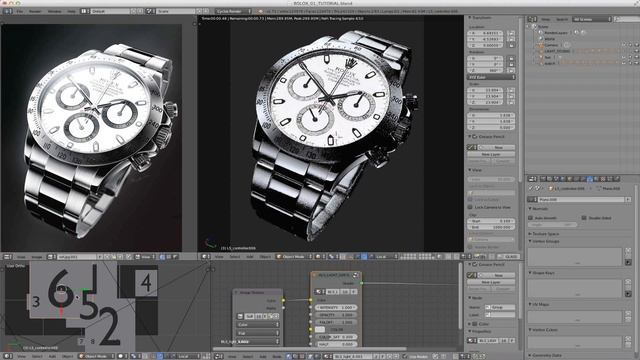Enable Auto Smooth checkbox
The image size is (640, 360).
click(531, 218)
